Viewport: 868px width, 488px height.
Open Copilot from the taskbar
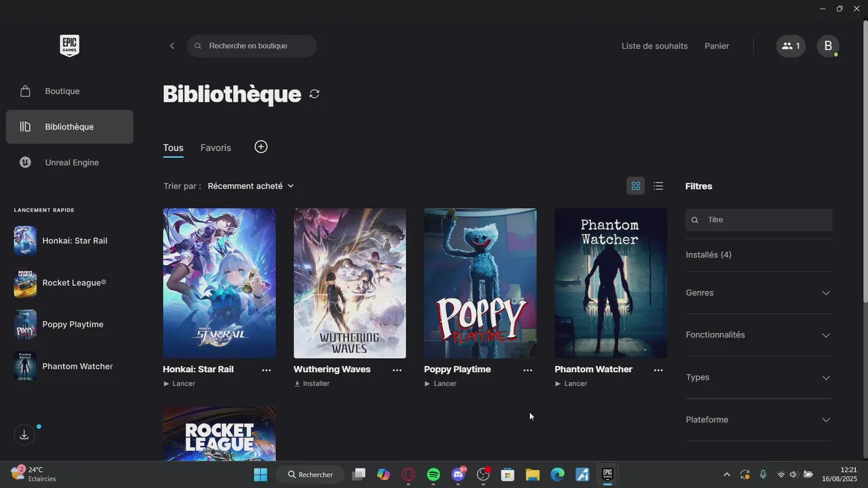[384, 474]
